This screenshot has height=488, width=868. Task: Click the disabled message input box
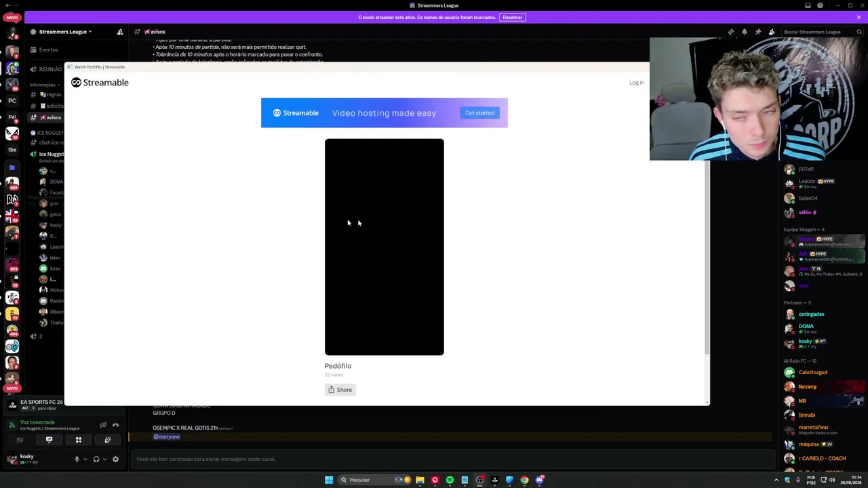452,460
